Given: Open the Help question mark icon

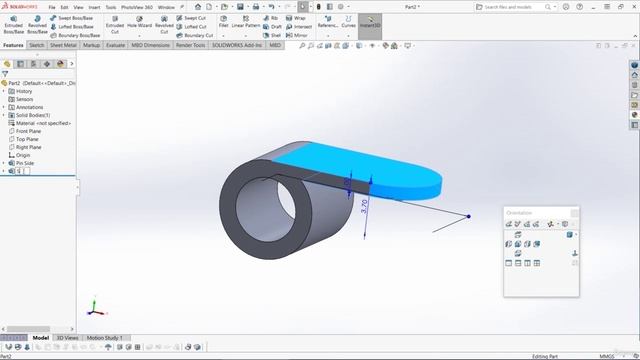Looking at the screenshot, I should (x=580, y=7).
